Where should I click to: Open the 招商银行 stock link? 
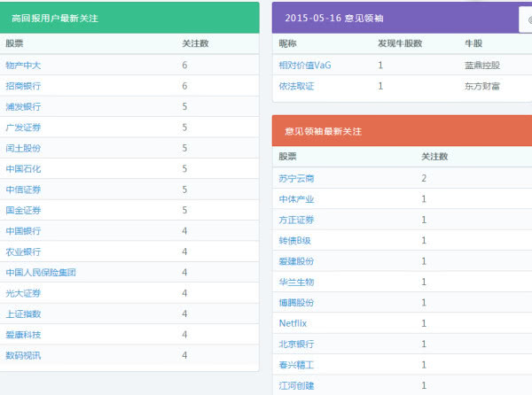[23, 86]
